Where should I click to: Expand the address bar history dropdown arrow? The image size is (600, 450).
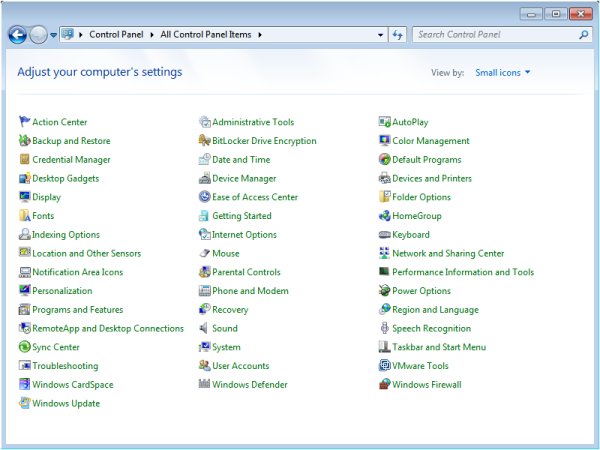coord(380,35)
